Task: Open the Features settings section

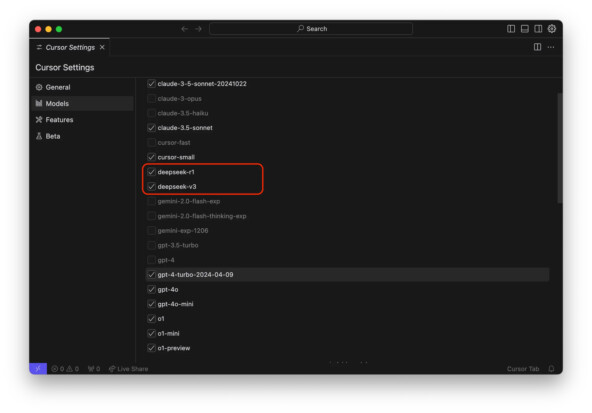Action: 82,120
